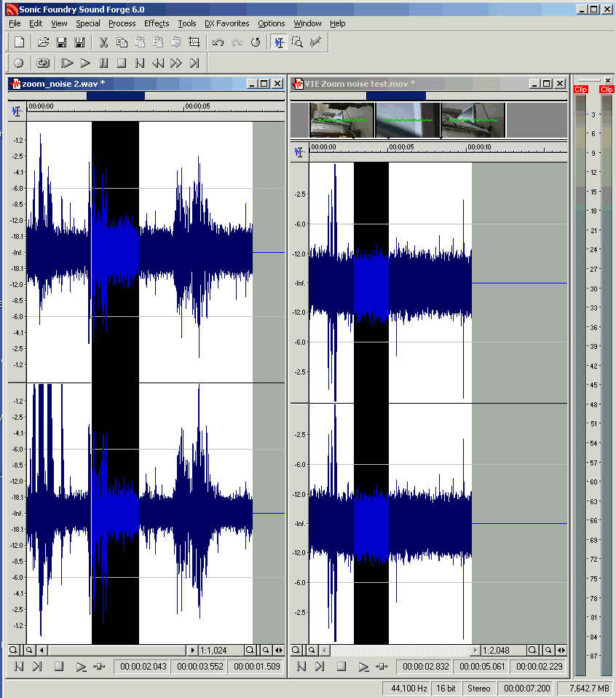
Task: Open the DX Favorites menu
Action: [226, 23]
